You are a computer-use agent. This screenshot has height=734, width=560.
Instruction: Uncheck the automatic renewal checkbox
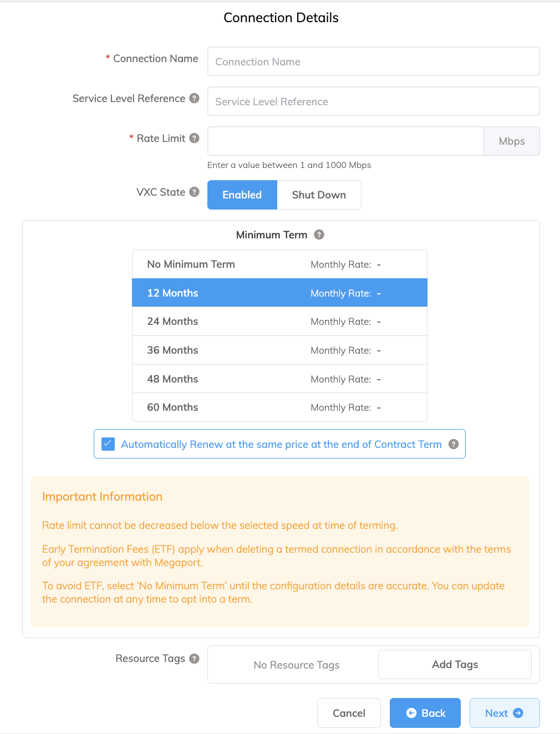[108, 444]
